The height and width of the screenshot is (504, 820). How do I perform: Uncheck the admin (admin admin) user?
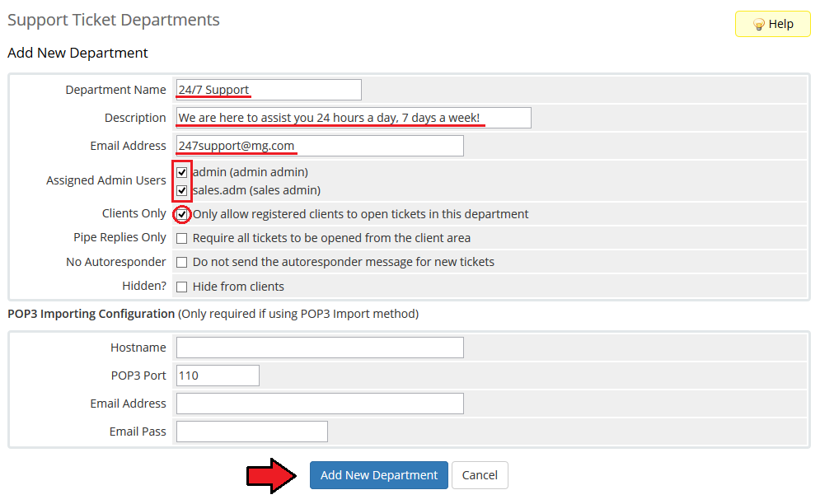click(181, 172)
